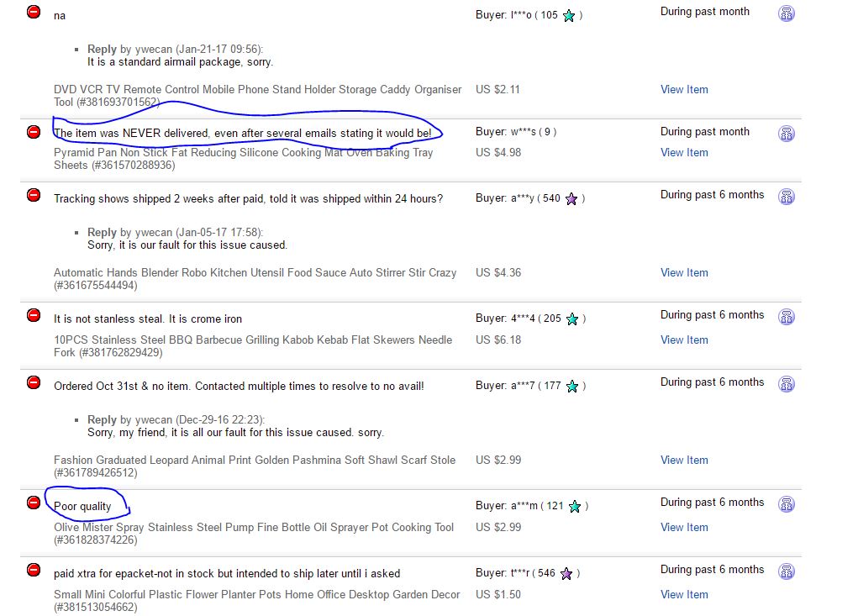Click the price US $6.18

498,340
